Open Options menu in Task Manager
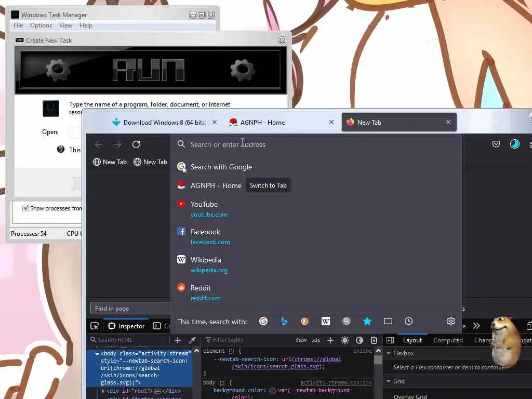Screen dimensions: 532x399 (x=41, y=25)
